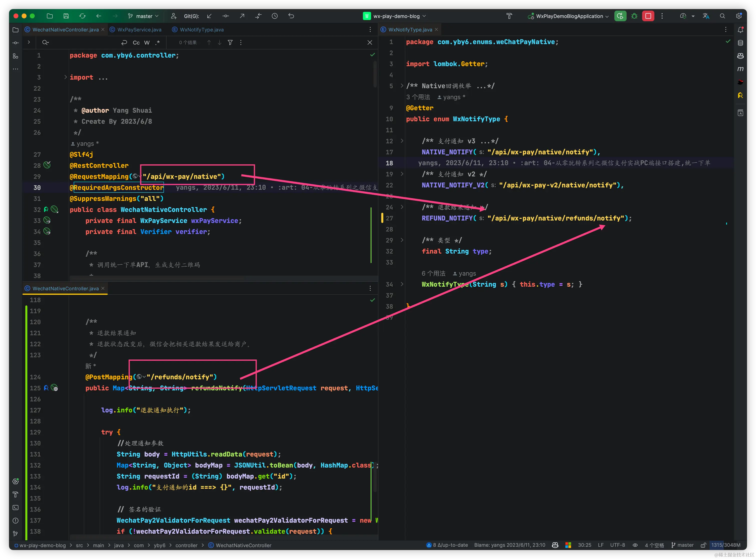This screenshot has width=756, height=559.
Task: Open the Terminal tool window
Action: pos(15,507)
